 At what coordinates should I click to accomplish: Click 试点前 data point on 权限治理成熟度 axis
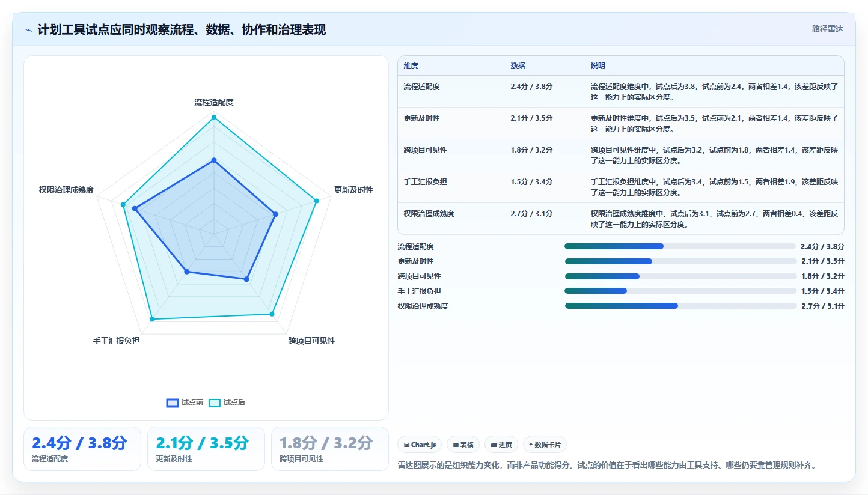tap(135, 208)
